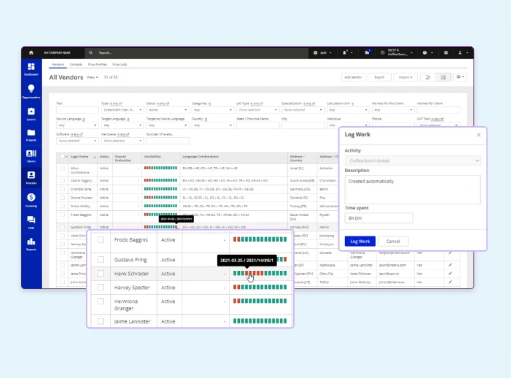The height and width of the screenshot is (378, 511).
Task: Click the Time spent input field
Action: point(379,218)
